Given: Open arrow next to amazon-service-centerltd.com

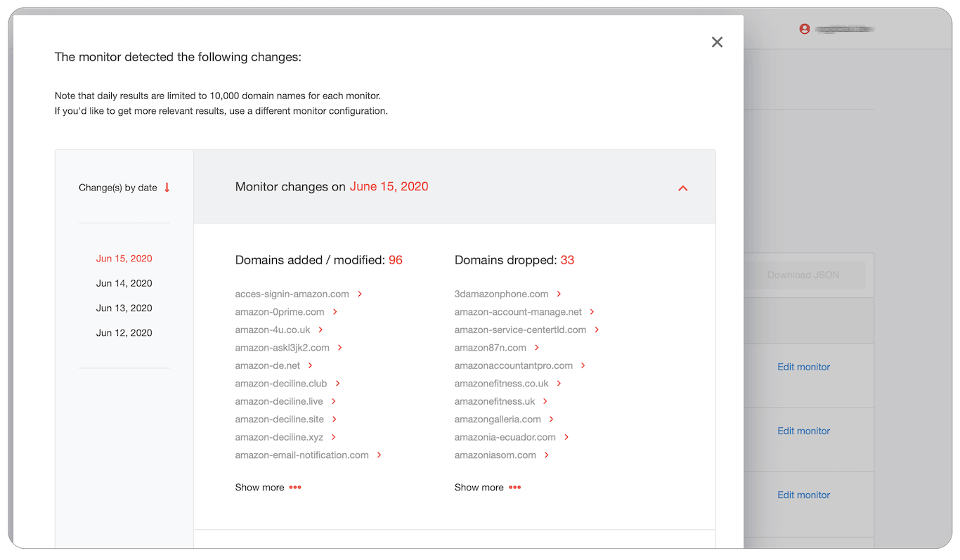Looking at the screenshot, I should click(x=597, y=330).
